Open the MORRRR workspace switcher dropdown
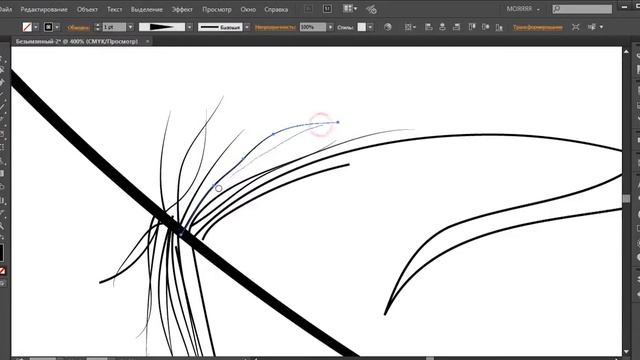 [x=522, y=9]
